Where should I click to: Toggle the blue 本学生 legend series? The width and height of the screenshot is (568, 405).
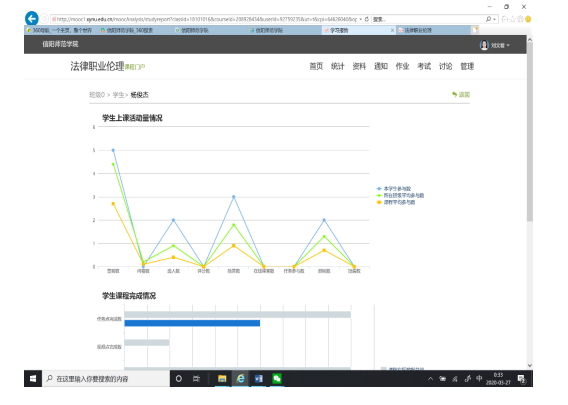394,189
